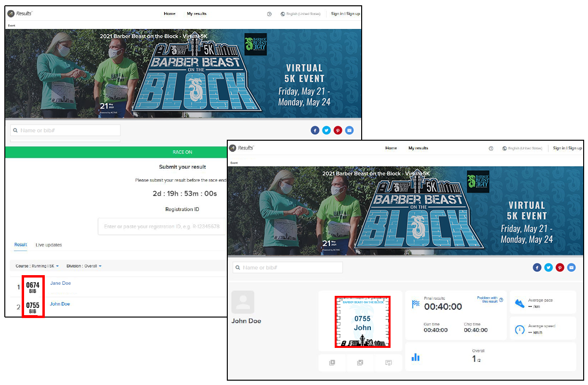
Task: Click the certificate icon below the bib
Action: (x=388, y=363)
